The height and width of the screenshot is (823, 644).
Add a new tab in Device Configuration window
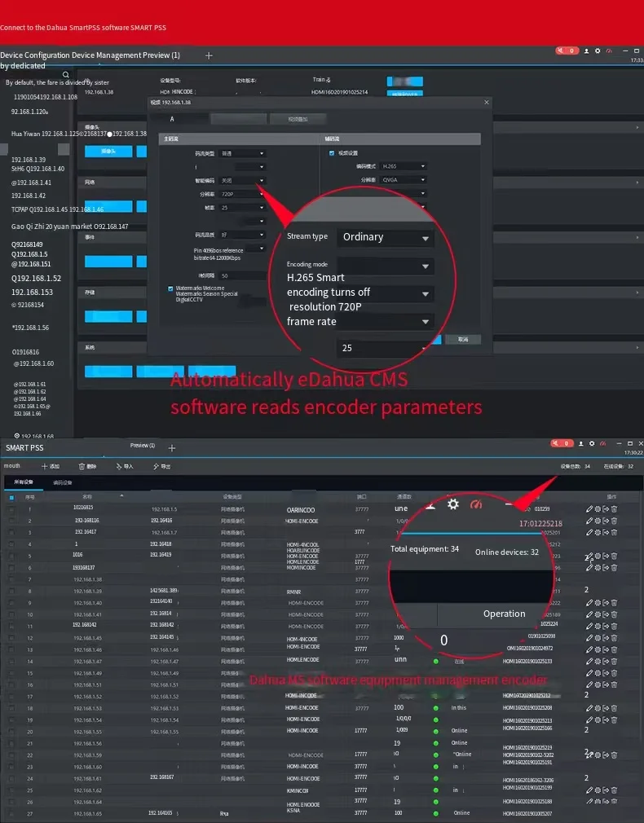[209, 55]
